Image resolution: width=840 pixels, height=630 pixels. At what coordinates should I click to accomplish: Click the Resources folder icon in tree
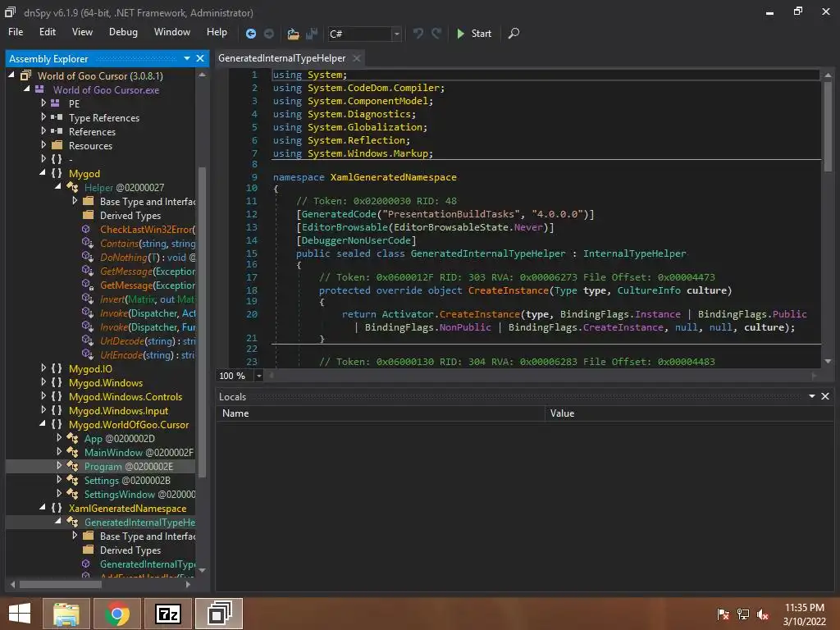[57, 146]
